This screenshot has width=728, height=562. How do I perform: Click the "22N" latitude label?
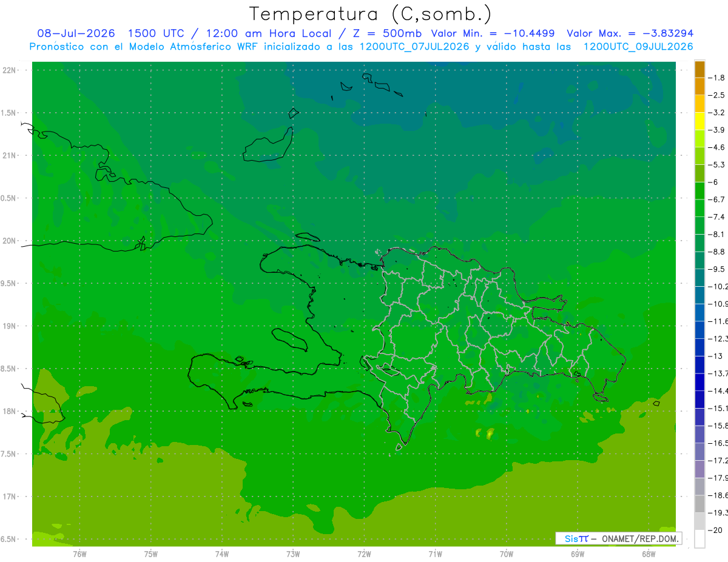pyautogui.click(x=10, y=70)
